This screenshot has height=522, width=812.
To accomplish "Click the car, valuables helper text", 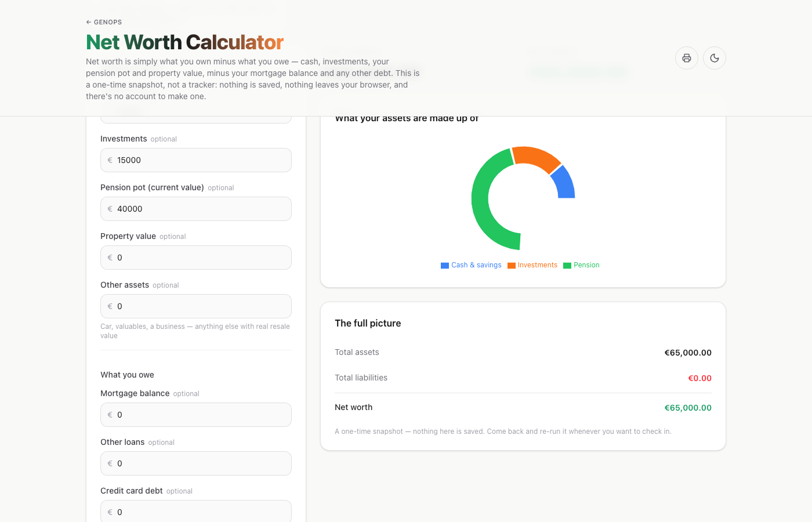I will coord(195,331).
